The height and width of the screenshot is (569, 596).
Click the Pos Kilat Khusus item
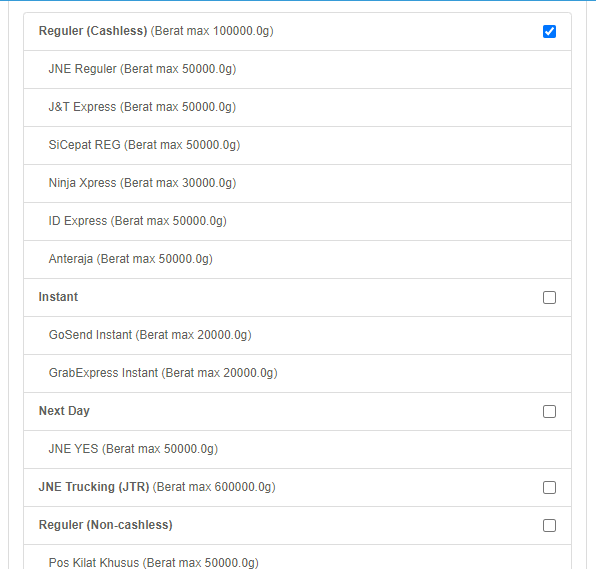[297, 559]
